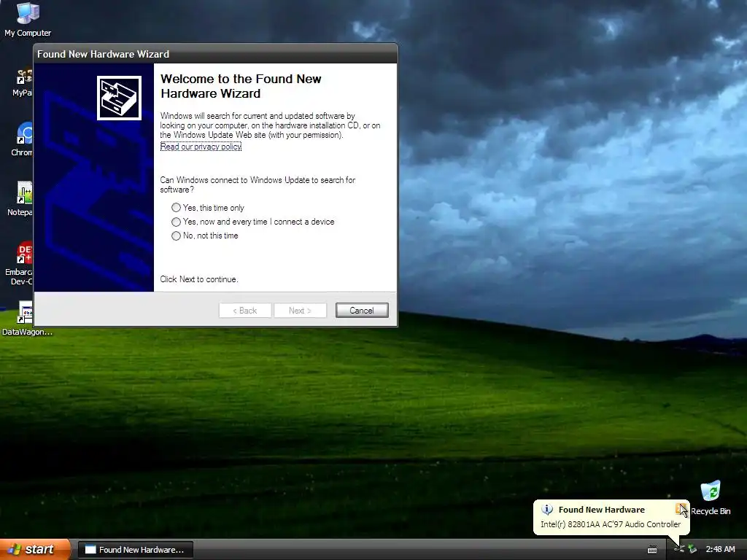
Task: Click the Next button in wizard
Action: pyautogui.click(x=300, y=311)
